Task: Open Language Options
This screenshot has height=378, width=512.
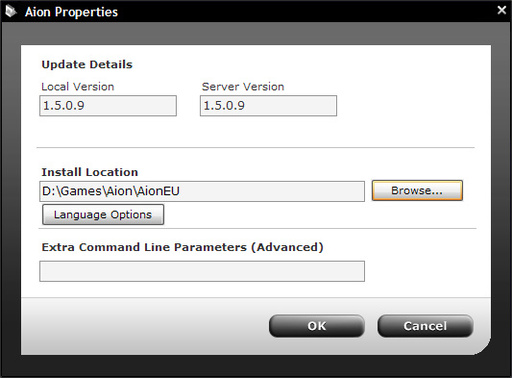Action: pyautogui.click(x=103, y=215)
